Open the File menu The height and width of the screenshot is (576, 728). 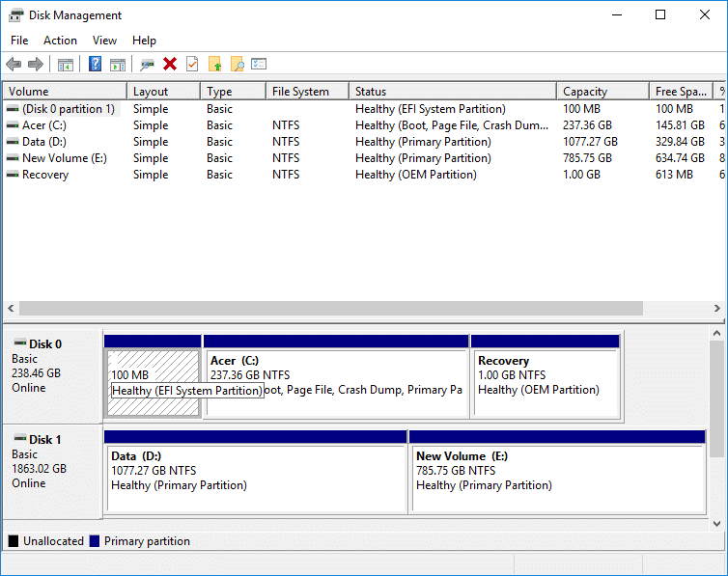tap(19, 41)
